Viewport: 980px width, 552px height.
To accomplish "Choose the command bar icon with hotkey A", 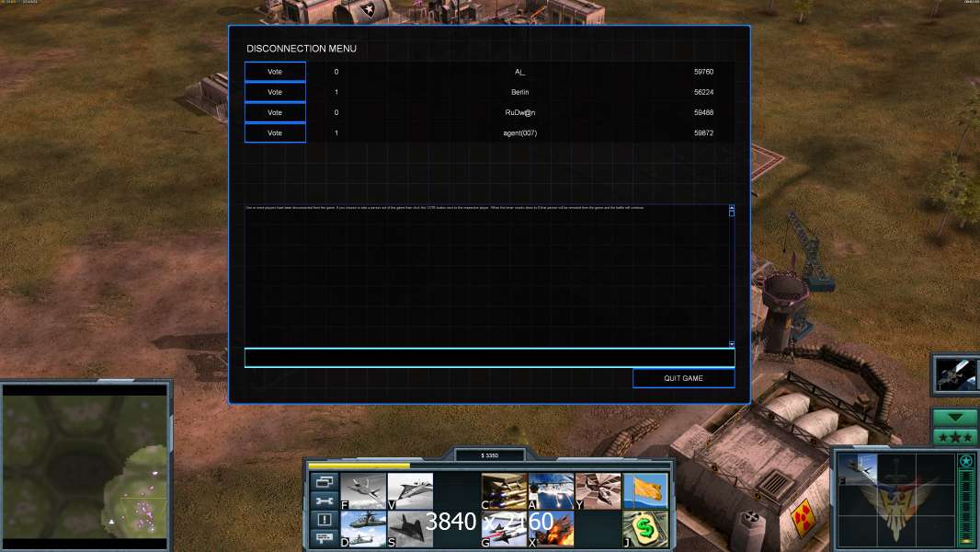I will [x=551, y=490].
